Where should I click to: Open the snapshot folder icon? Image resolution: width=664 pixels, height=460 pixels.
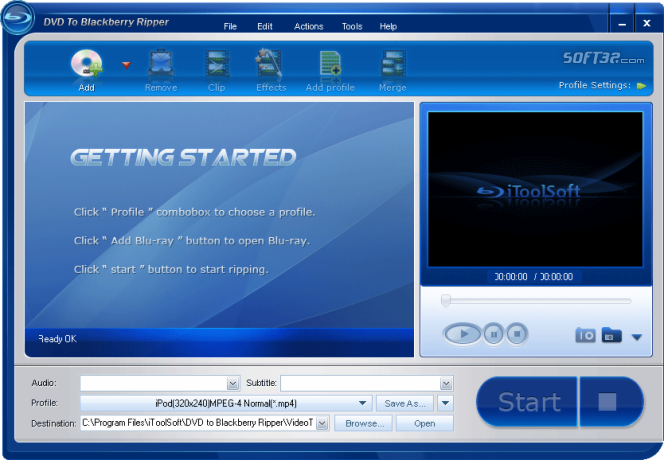[x=611, y=335]
